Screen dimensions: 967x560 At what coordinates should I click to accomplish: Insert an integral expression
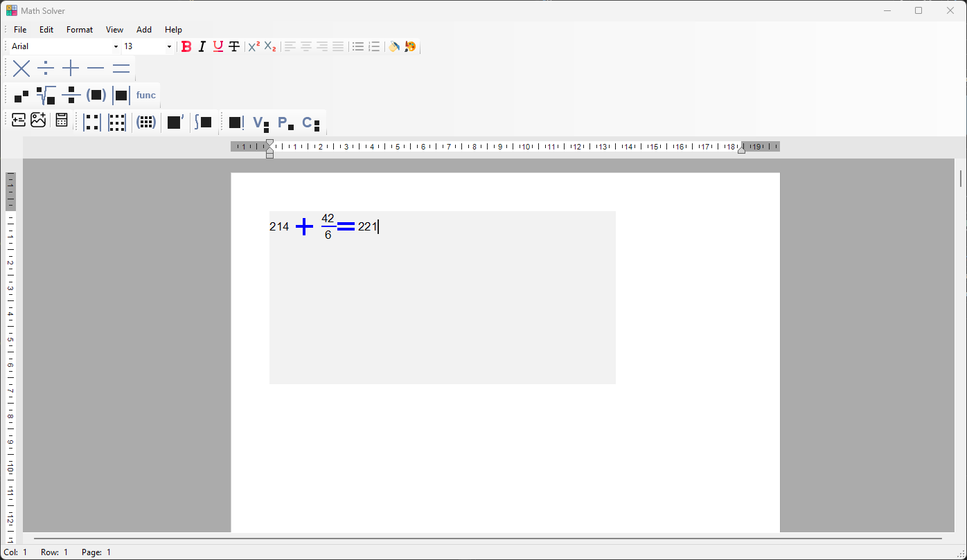[203, 122]
